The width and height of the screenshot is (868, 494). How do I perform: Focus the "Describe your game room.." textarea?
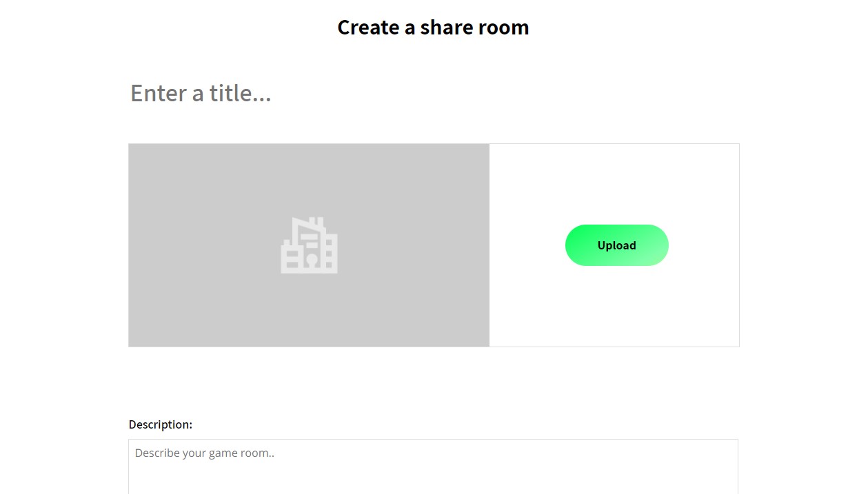pyautogui.click(x=433, y=466)
